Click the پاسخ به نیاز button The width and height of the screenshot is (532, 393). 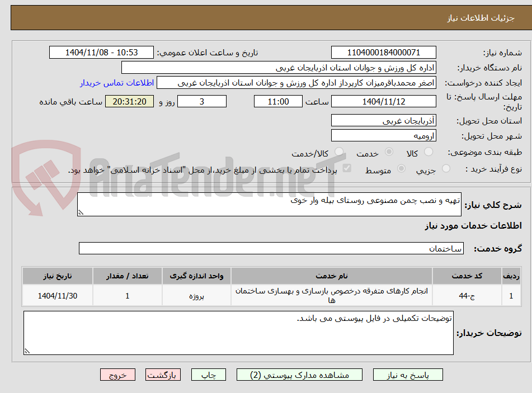coord(408,375)
